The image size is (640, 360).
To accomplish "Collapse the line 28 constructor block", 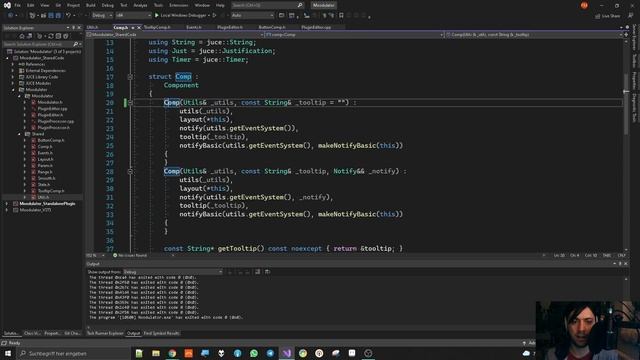I will (130, 171).
